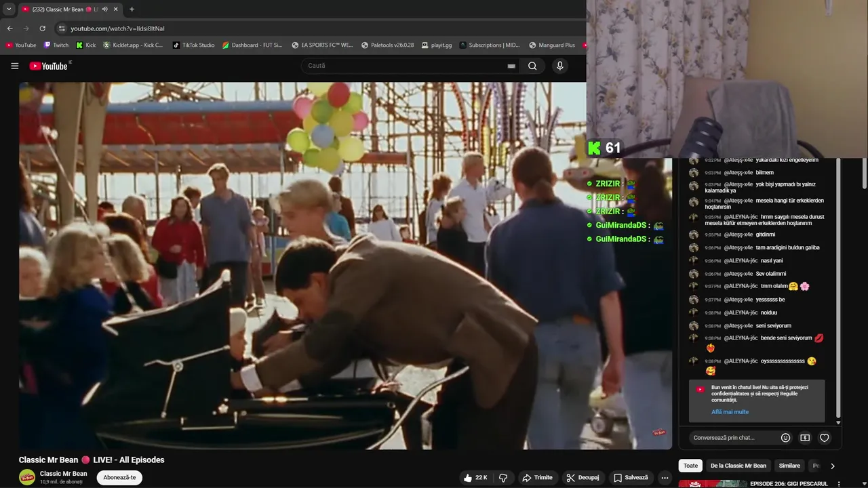The image size is (868, 488).
Task: Open the Kicklet.app bookmark
Action: (133, 45)
